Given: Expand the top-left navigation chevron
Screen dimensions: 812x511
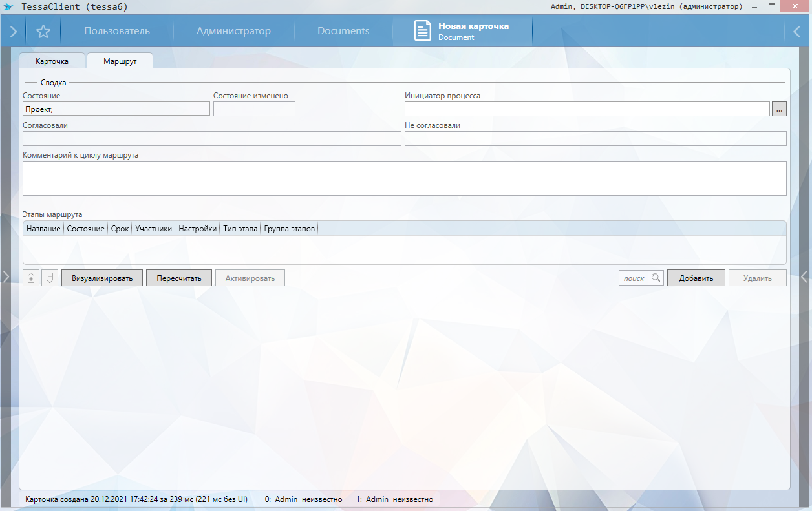Looking at the screenshot, I should 14,31.
